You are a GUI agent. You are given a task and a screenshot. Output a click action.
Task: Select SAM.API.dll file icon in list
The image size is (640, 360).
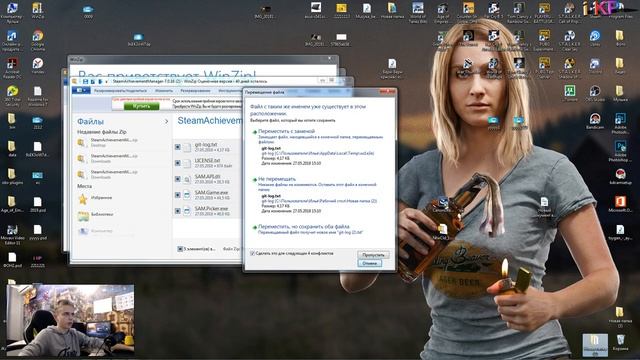[x=187, y=179]
